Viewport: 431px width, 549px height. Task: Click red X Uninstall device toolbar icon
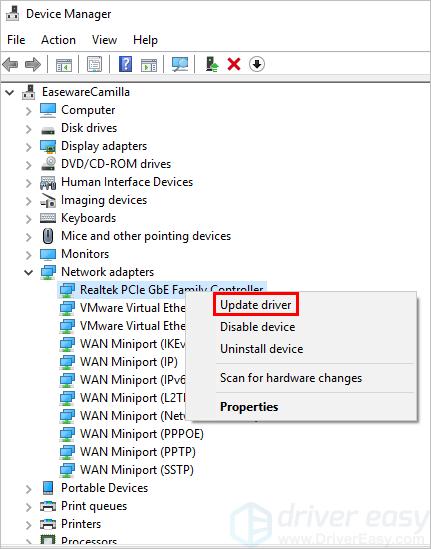point(234,64)
